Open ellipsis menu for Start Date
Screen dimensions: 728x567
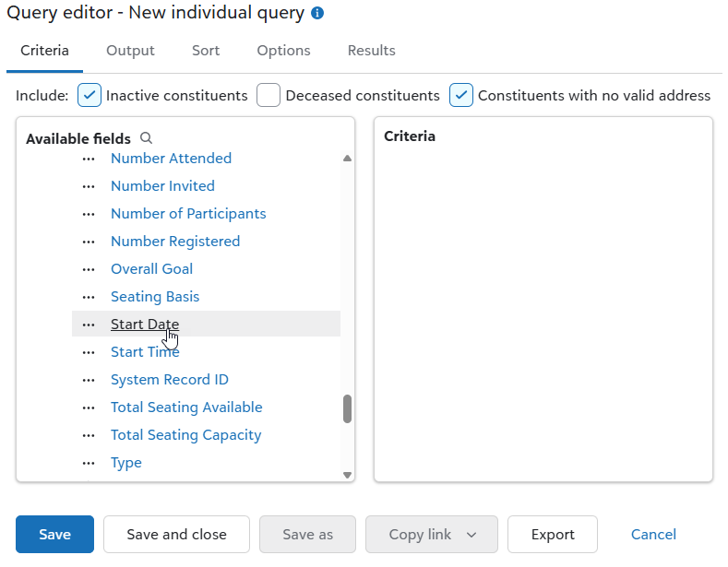89,325
